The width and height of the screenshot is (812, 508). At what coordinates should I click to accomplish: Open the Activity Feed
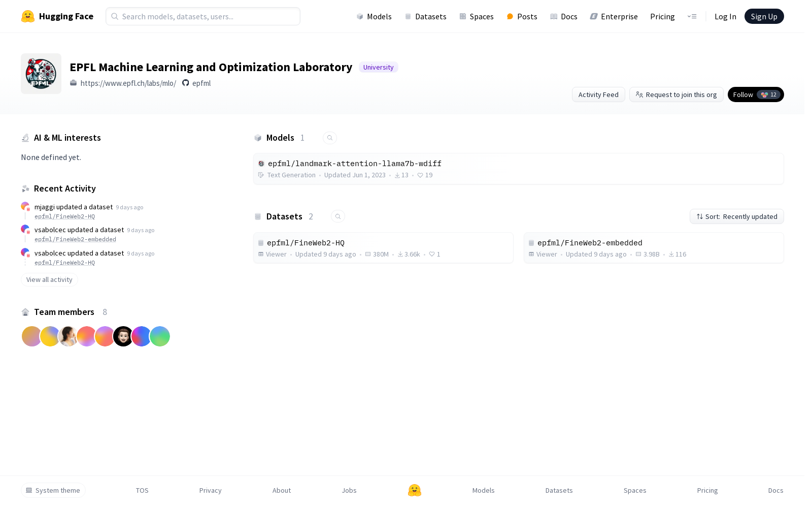click(x=598, y=94)
